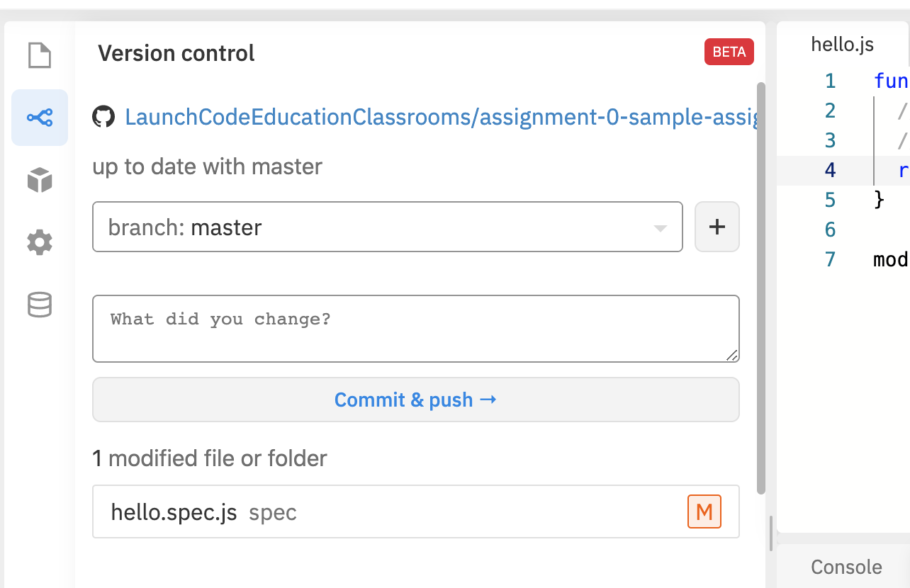Switch to the hello.js editor tab
Viewport: 910px width, 588px height.
click(842, 45)
